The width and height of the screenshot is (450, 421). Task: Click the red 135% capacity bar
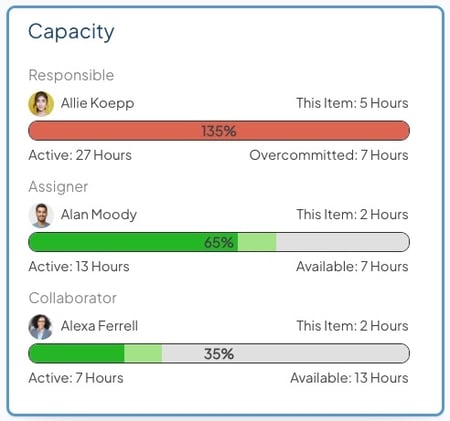[x=219, y=131]
